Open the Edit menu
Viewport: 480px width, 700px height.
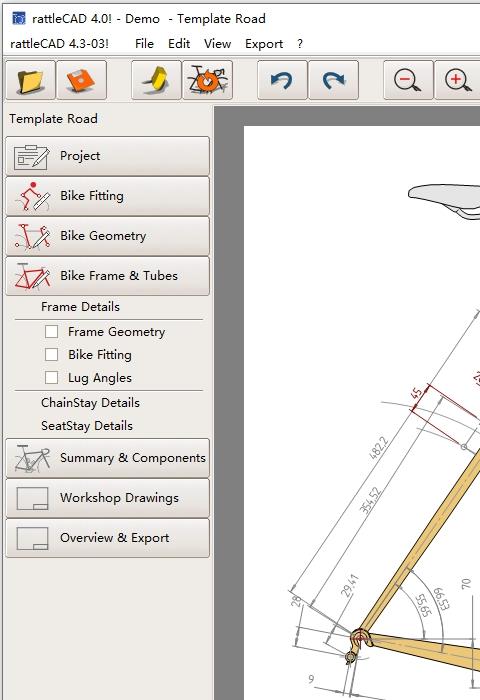click(x=179, y=44)
